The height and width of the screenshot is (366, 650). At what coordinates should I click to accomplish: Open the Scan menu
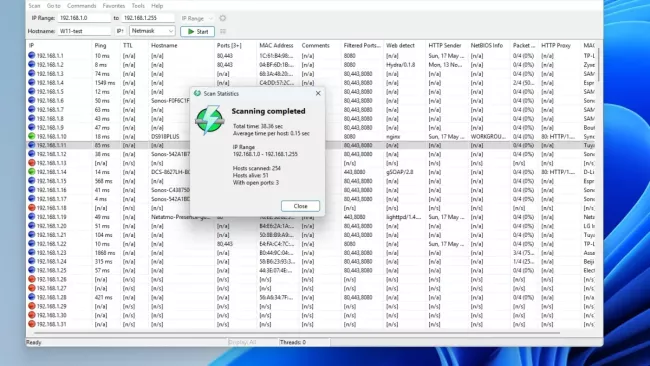[34, 6]
